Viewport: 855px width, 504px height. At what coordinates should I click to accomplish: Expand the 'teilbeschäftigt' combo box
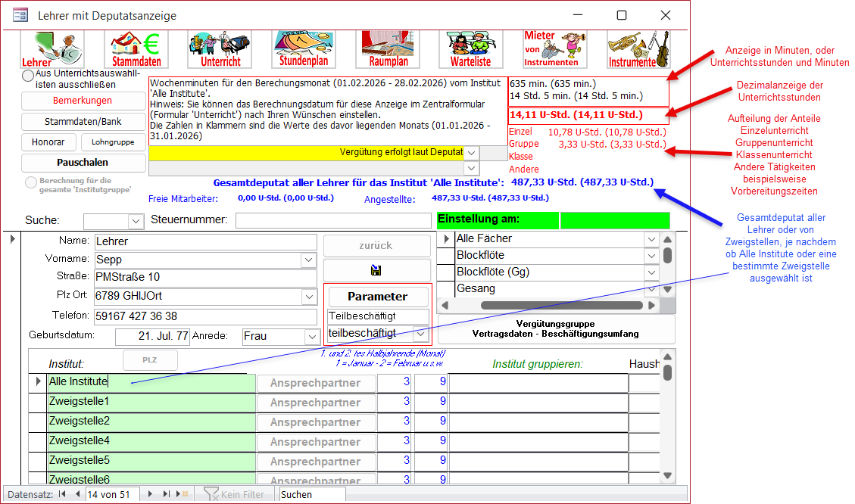click(x=420, y=333)
